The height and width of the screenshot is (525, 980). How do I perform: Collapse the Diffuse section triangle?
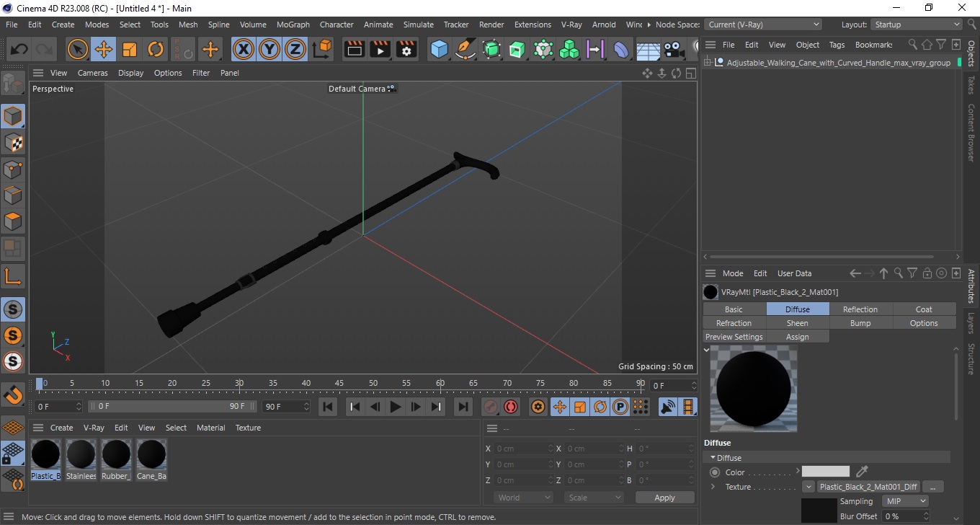point(713,458)
